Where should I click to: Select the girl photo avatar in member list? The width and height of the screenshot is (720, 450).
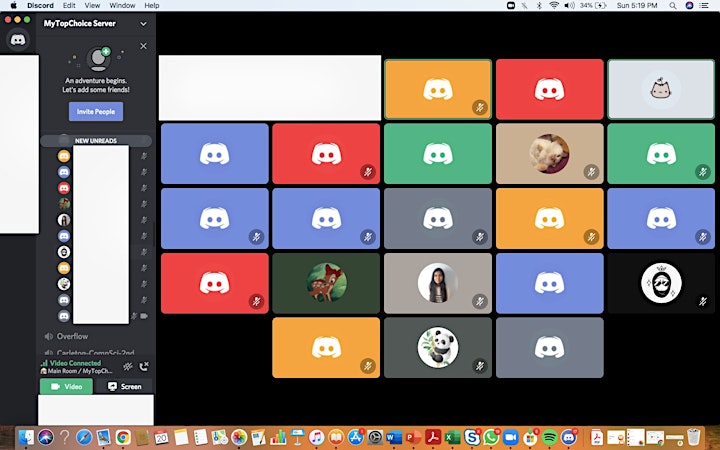pyautogui.click(x=64, y=219)
